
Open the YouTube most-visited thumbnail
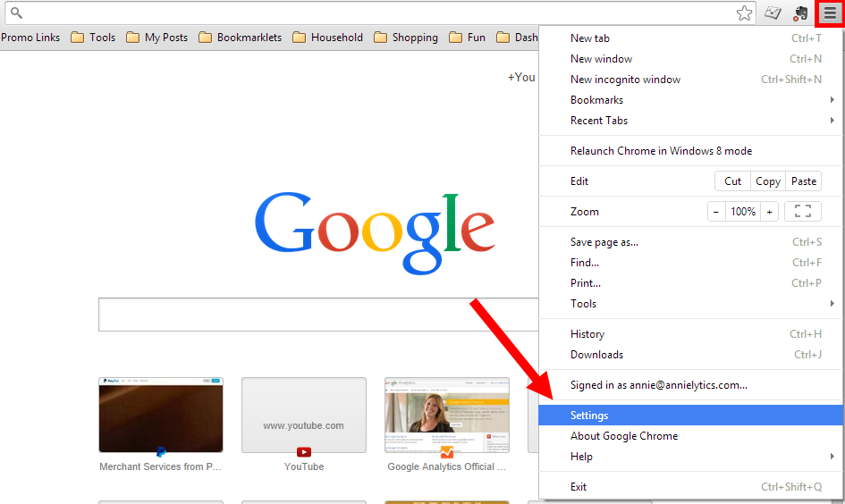click(304, 415)
